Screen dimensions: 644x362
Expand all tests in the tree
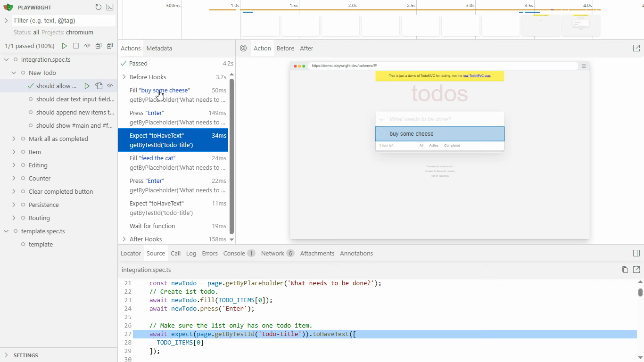coord(110,46)
